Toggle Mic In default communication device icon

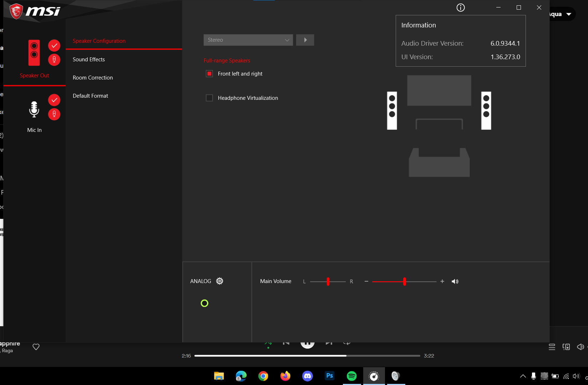(54, 114)
